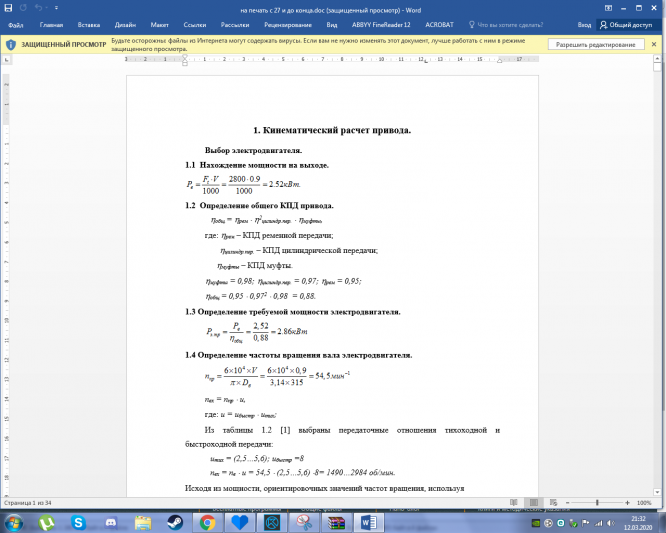Click the Вход sign-in link
666x533 pixels.
(x=584, y=25)
